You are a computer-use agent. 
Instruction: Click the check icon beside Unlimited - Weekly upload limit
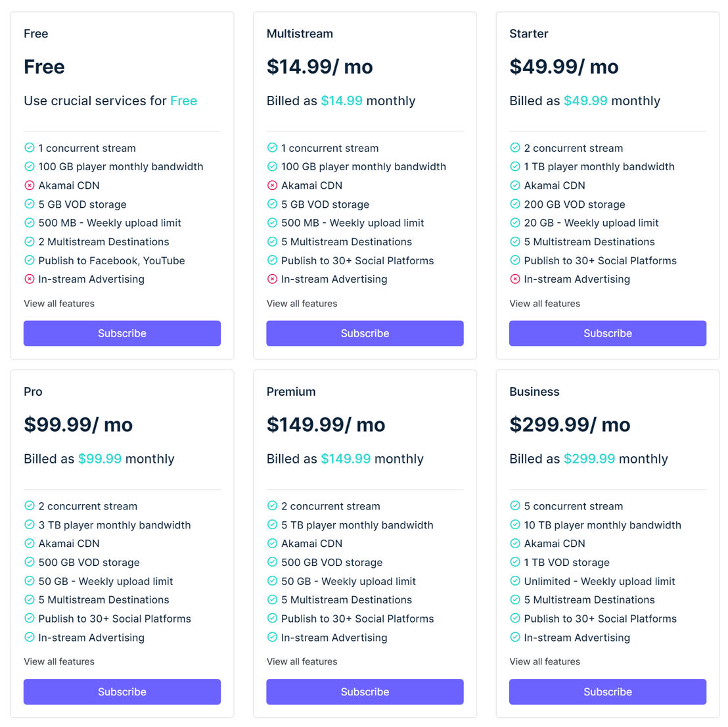click(x=515, y=581)
